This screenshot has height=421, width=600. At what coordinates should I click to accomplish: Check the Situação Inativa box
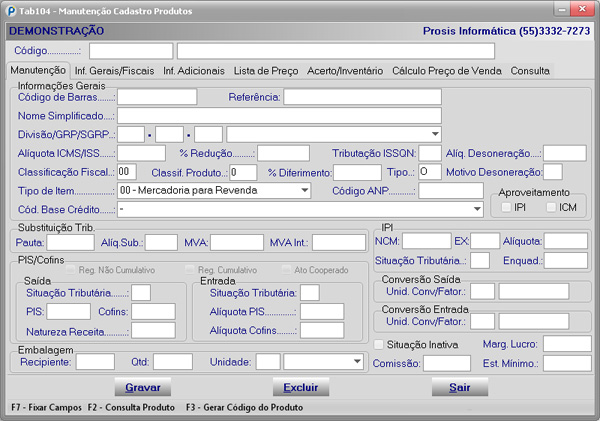378,344
